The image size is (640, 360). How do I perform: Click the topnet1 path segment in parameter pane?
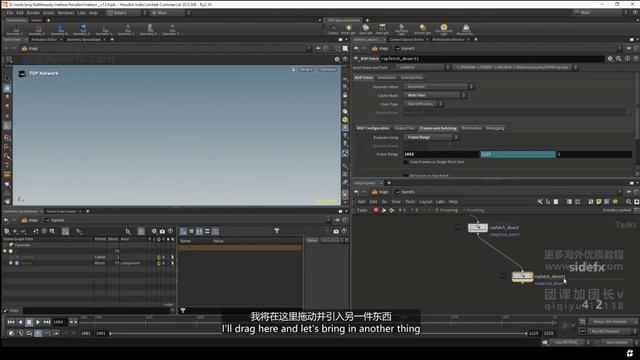405,49
